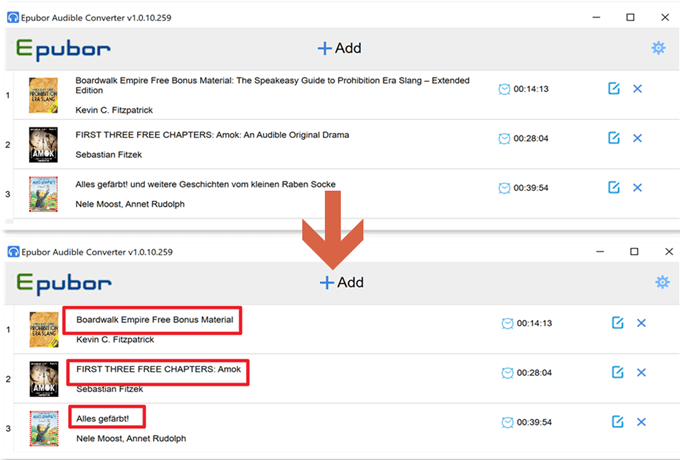Image resolution: width=680 pixels, height=460 pixels.
Task: Click clock icon beside 00:39:54 upper window
Action: (x=504, y=188)
